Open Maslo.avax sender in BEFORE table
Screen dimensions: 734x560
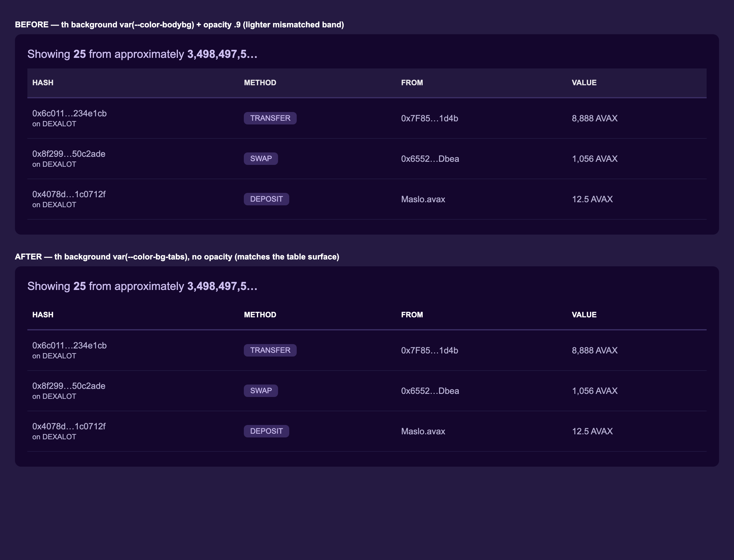click(x=423, y=199)
